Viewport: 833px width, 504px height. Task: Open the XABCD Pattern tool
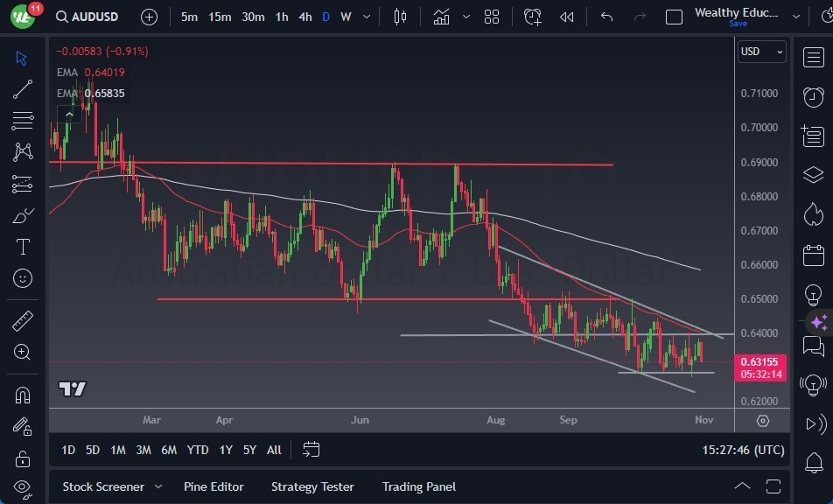(x=22, y=150)
